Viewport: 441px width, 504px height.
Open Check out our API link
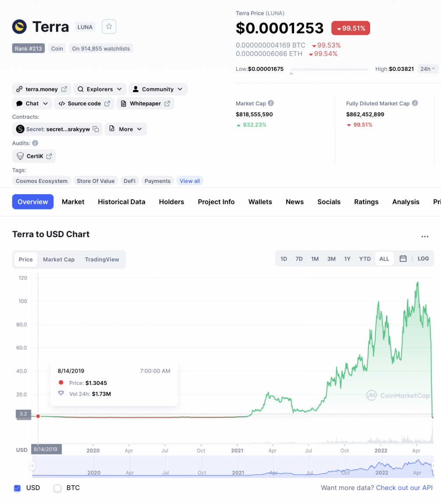(x=404, y=488)
